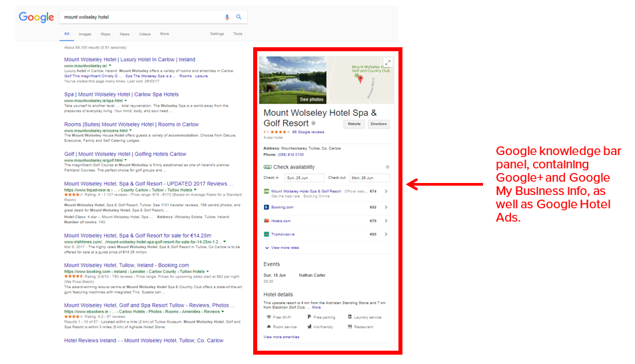The height and width of the screenshot is (364, 635).
Task: Switch to the Images tab
Action: [x=85, y=34]
